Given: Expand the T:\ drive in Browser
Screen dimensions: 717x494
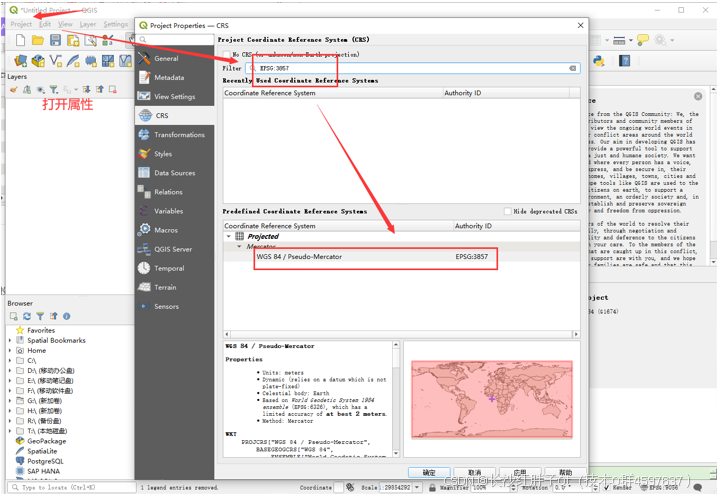Looking at the screenshot, I should coord(10,431).
